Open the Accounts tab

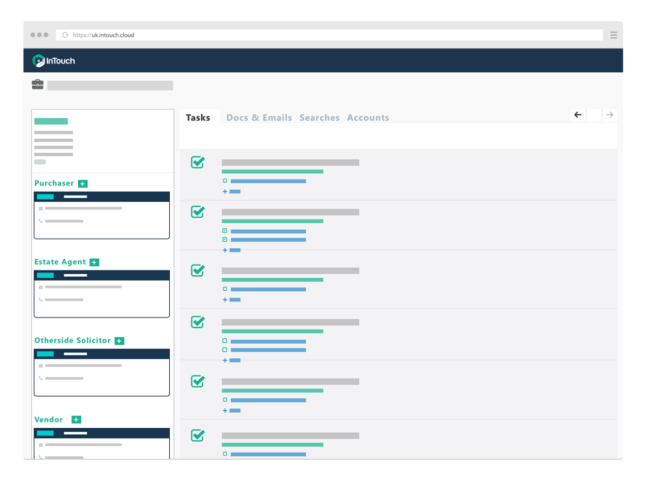click(368, 118)
